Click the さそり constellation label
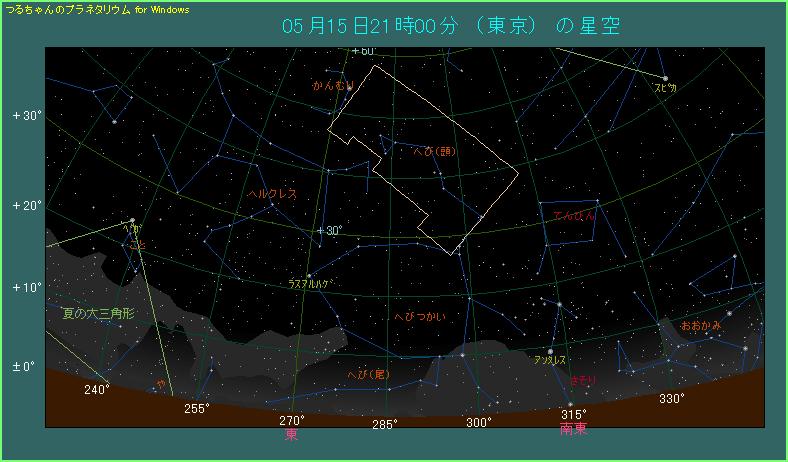 (584, 382)
